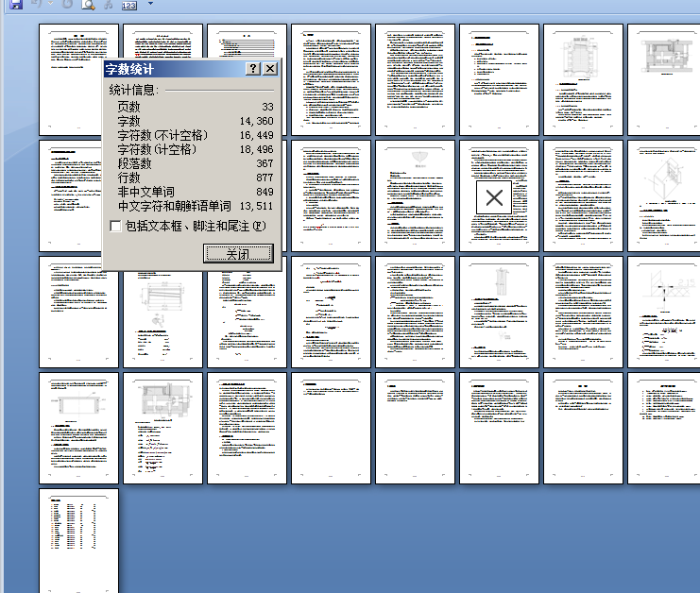The height and width of the screenshot is (593, 700).
Task: Select the last page 33 table thumbnail
Action: coord(78,541)
